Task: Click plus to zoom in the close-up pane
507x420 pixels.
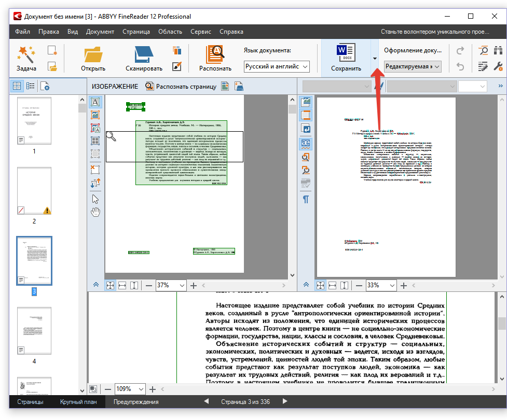Action: (153, 389)
